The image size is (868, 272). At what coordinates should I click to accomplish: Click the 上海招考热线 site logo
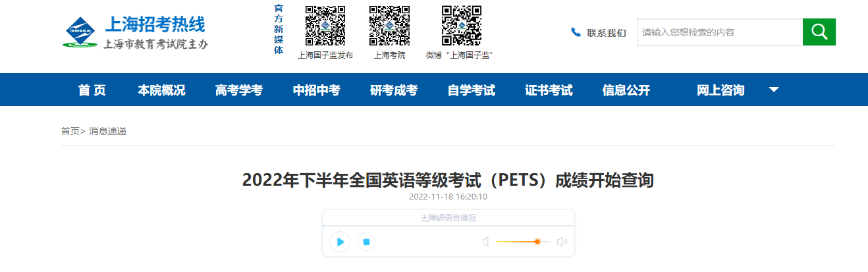135,32
